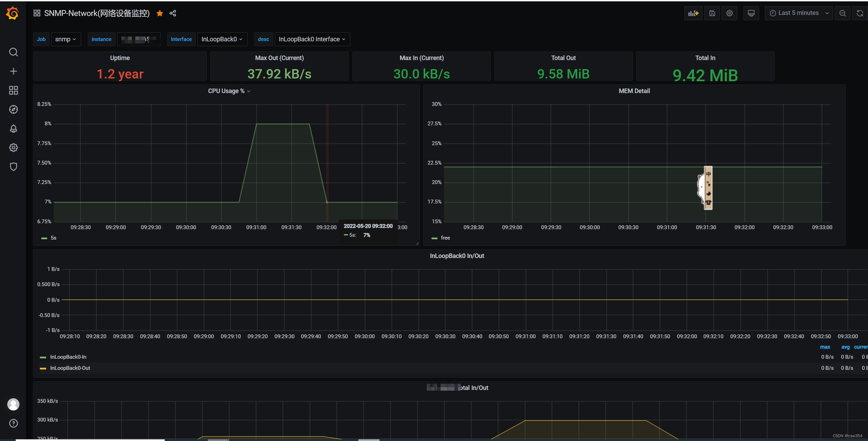Open Server Admin shield icon
The width and height of the screenshot is (868, 441).
click(13, 167)
